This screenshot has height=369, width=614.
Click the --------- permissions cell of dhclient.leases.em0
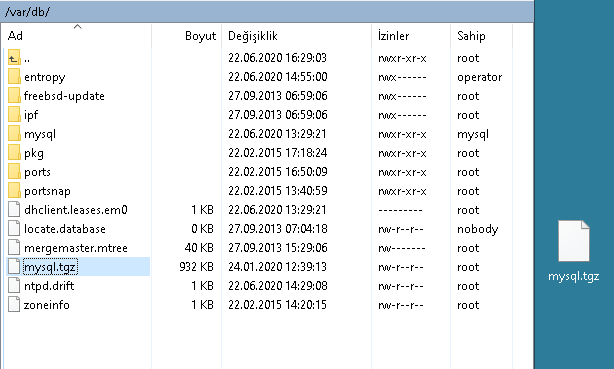pyautogui.click(x=400, y=210)
